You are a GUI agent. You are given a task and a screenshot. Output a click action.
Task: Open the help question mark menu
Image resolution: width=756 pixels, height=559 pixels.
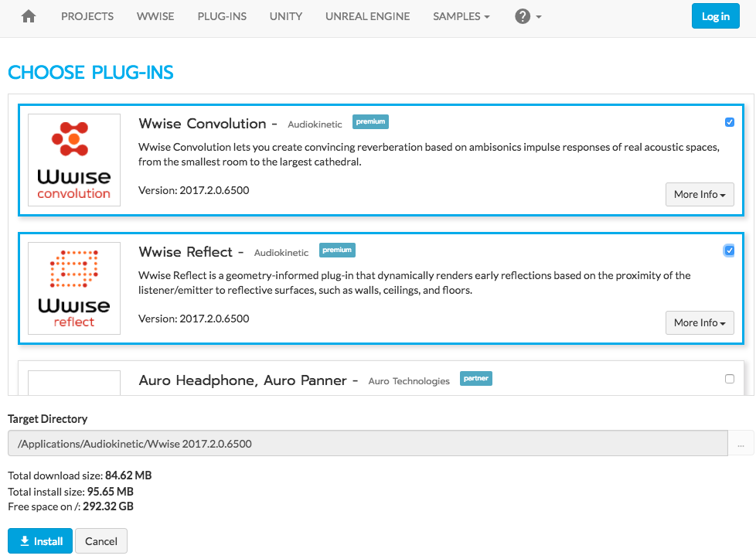click(528, 16)
